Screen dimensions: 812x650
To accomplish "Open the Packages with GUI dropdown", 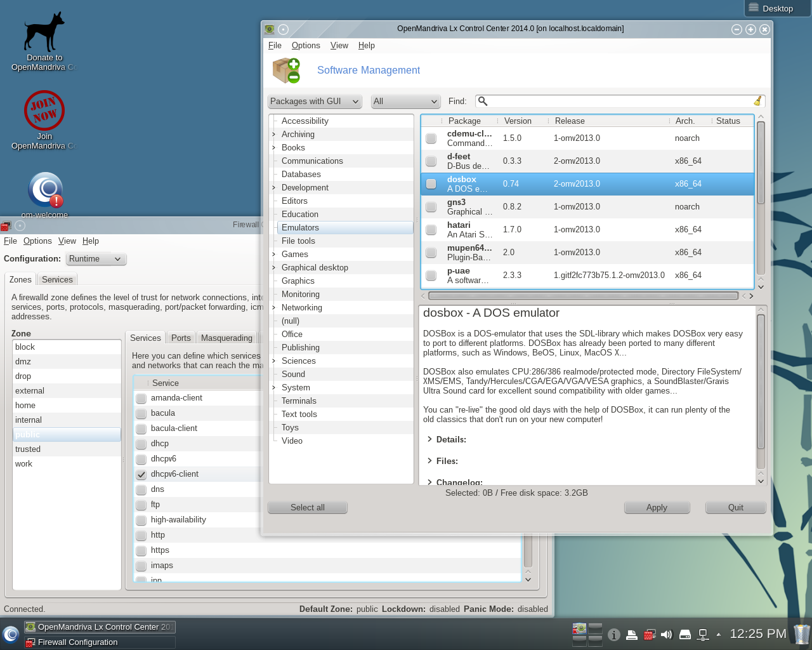I will click(315, 102).
